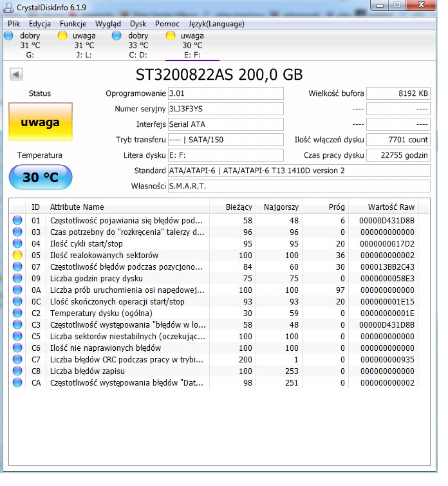
Task: Click the Wielkość bufora field 8192 KB
Action: 398,93
